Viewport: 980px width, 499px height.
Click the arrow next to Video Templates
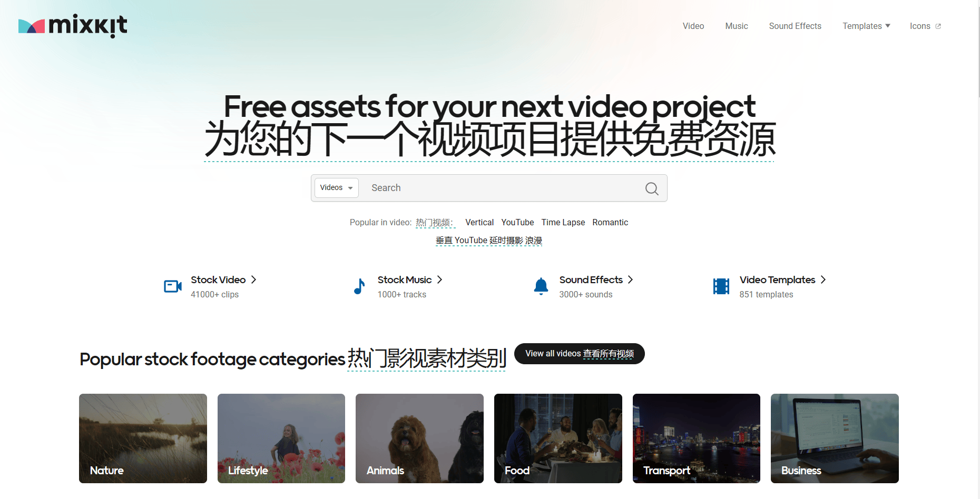click(x=823, y=280)
